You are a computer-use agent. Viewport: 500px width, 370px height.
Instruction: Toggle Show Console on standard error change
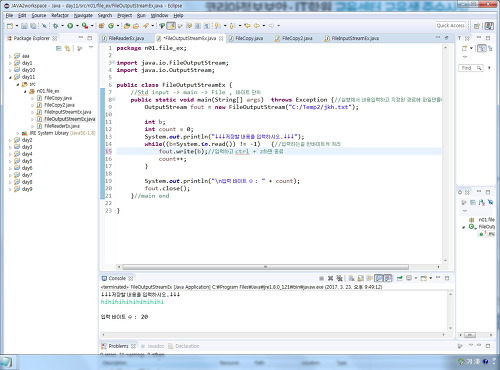pyautogui.click(x=388, y=278)
